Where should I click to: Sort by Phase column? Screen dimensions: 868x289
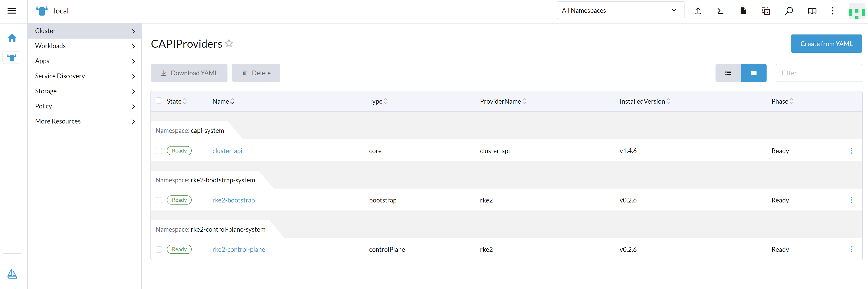(783, 101)
